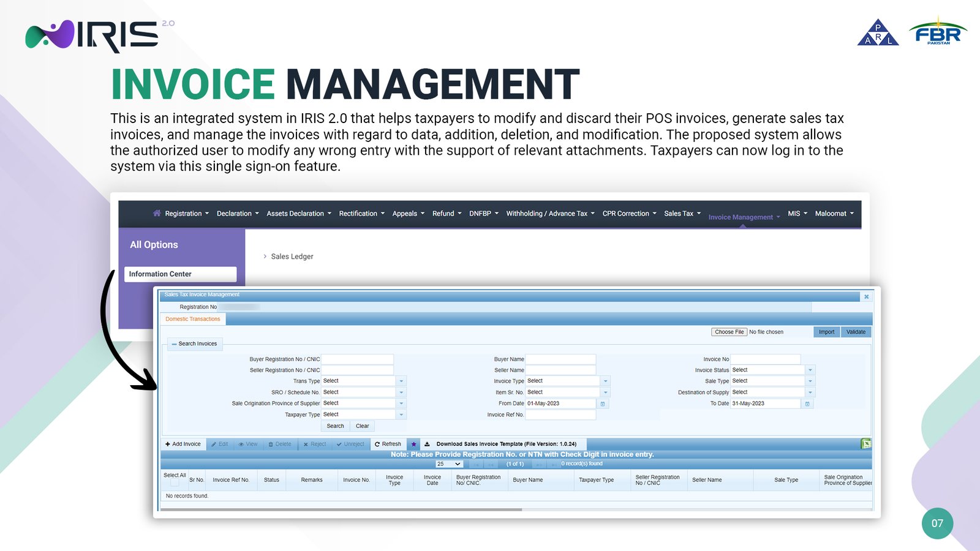This screenshot has width=980, height=551.
Task: Click the Choose File button
Action: [729, 332]
